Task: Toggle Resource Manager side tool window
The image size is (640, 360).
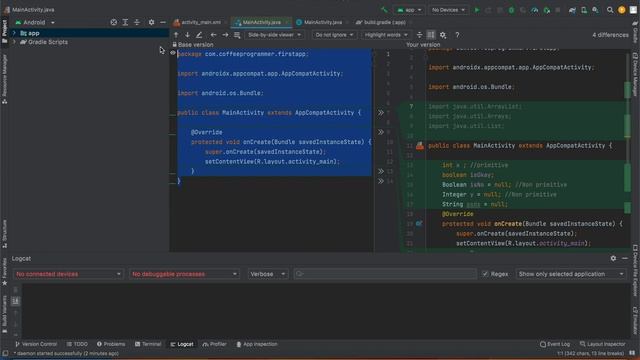Action: pos(4,79)
